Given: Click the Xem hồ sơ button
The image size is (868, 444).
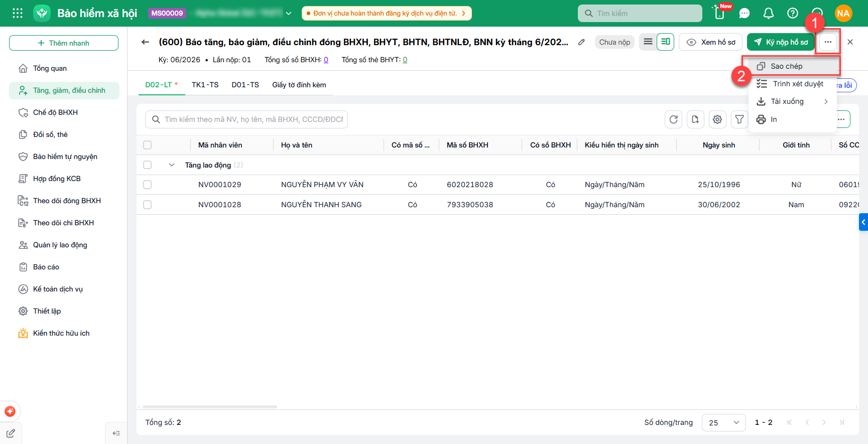Looking at the screenshot, I should (710, 42).
